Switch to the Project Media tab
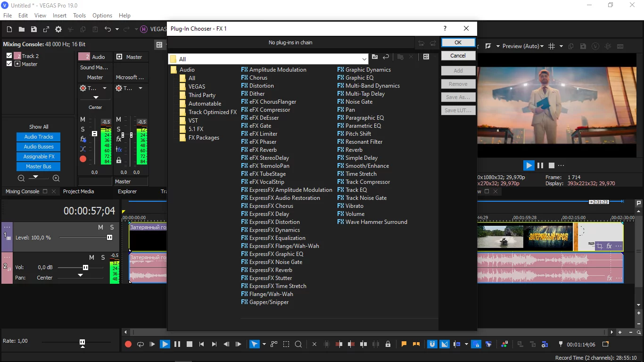 (78, 191)
